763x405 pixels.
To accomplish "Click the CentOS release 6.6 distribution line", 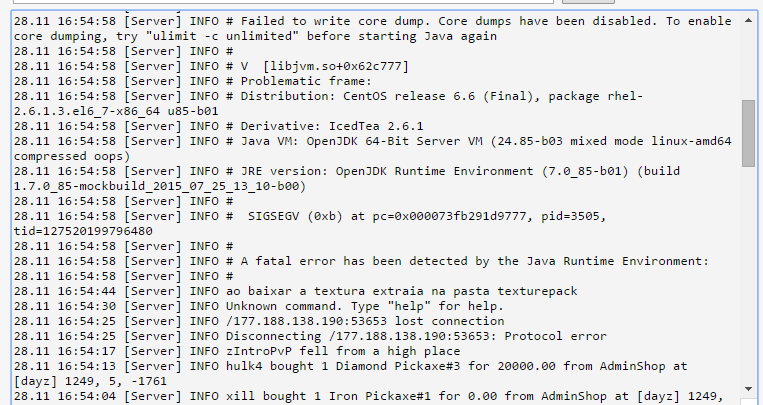I will point(328,104).
